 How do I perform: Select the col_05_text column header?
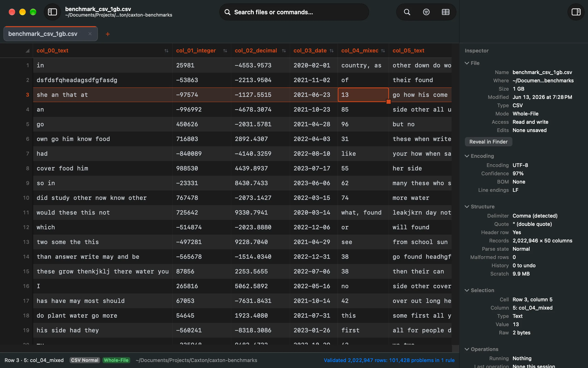click(420, 51)
